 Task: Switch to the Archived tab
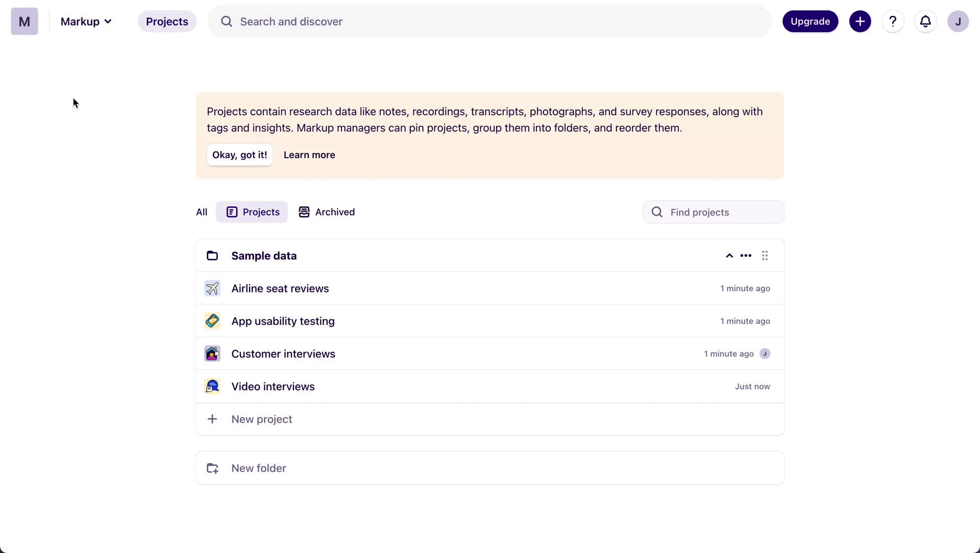[327, 212]
